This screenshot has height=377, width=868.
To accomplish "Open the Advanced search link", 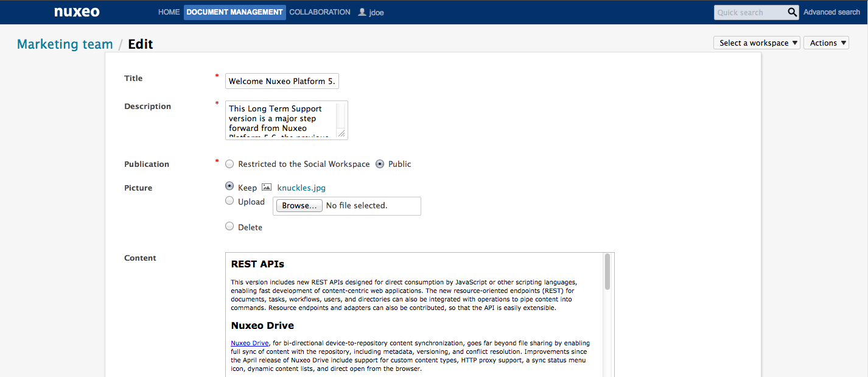I will [x=831, y=12].
